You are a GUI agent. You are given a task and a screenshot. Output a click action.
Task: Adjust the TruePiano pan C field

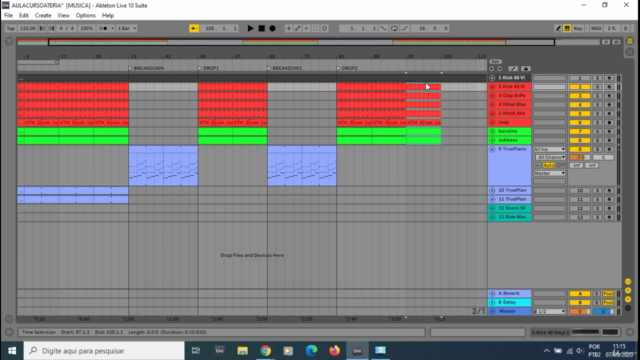(603, 157)
